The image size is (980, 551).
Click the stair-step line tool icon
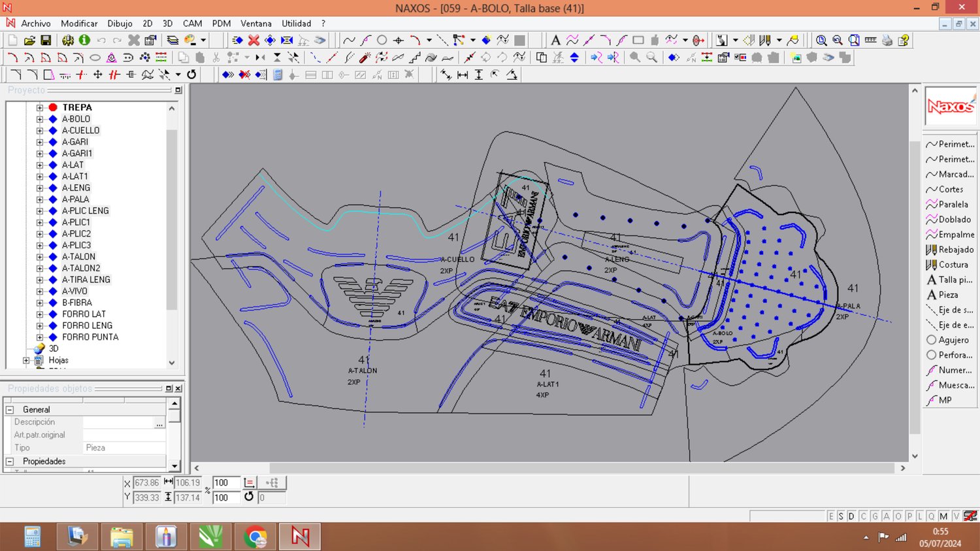[x=415, y=58]
